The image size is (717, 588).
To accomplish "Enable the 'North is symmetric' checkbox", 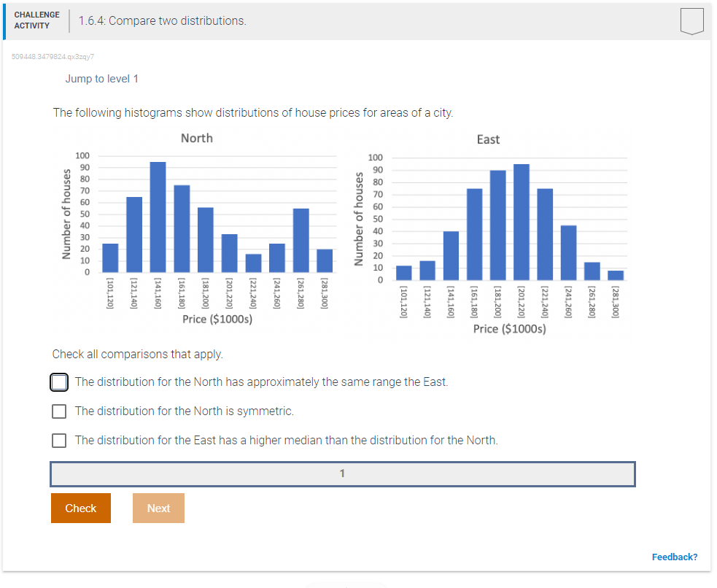I will (58, 411).
